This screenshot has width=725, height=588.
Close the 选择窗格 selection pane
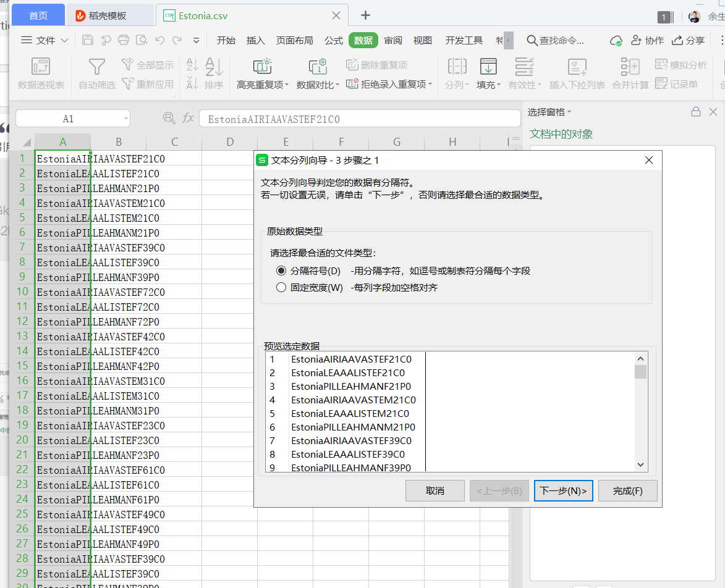point(713,112)
